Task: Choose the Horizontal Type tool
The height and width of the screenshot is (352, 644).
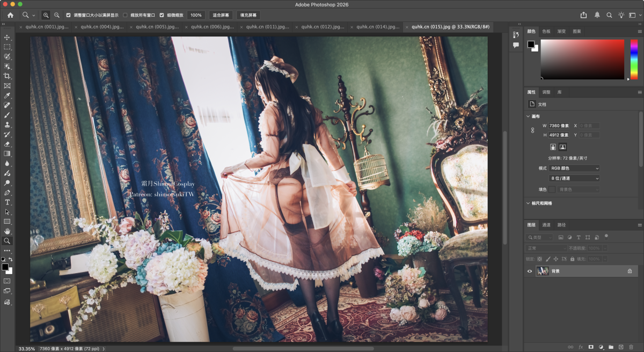Action: point(8,202)
